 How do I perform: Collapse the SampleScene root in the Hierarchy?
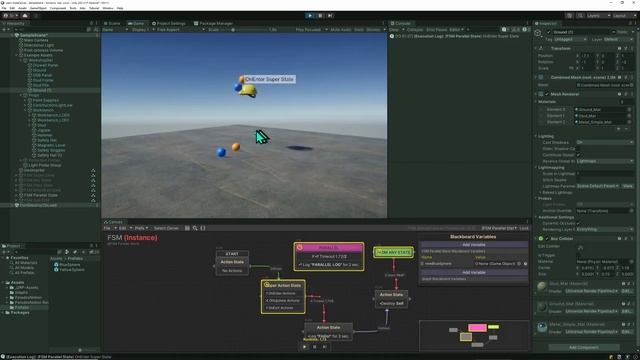12,35
